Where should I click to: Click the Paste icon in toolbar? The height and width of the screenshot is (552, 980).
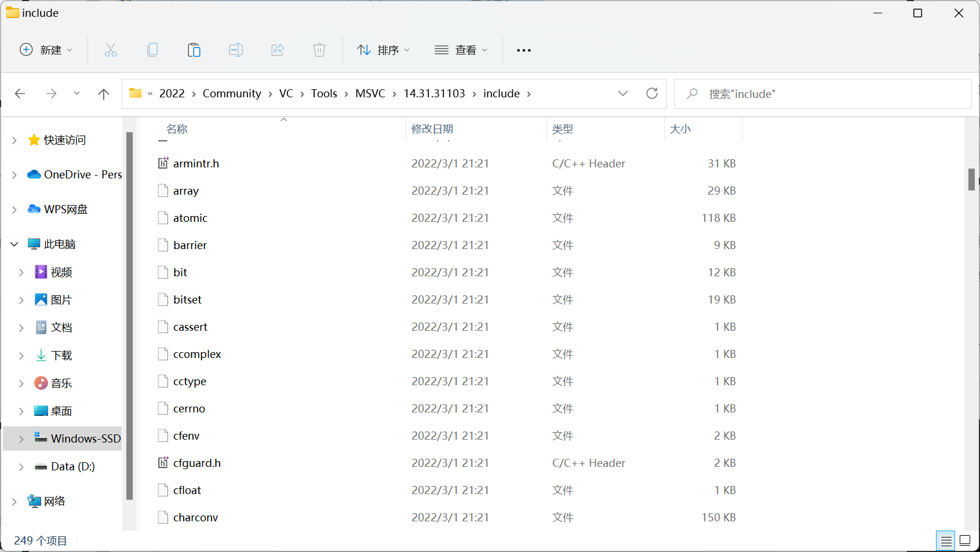[194, 50]
